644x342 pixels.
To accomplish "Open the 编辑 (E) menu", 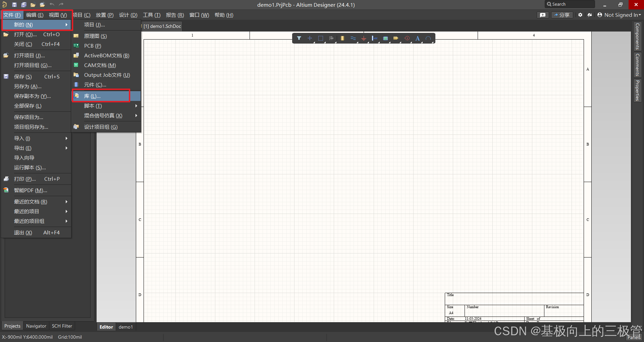I will pos(35,15).
